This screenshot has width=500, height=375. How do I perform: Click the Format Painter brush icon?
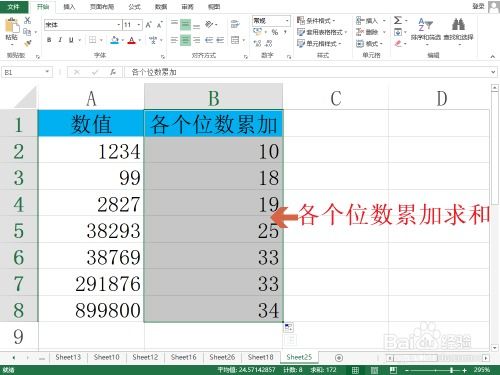28,43
